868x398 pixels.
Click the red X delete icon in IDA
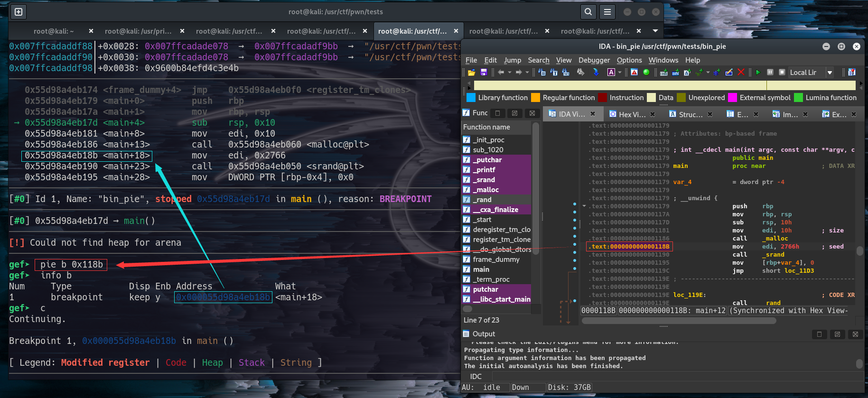[741, 72]
